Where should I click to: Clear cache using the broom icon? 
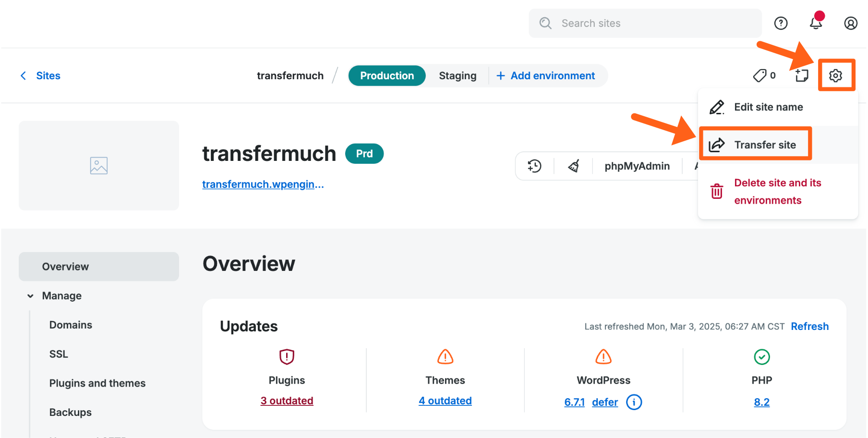pos(573,166)
